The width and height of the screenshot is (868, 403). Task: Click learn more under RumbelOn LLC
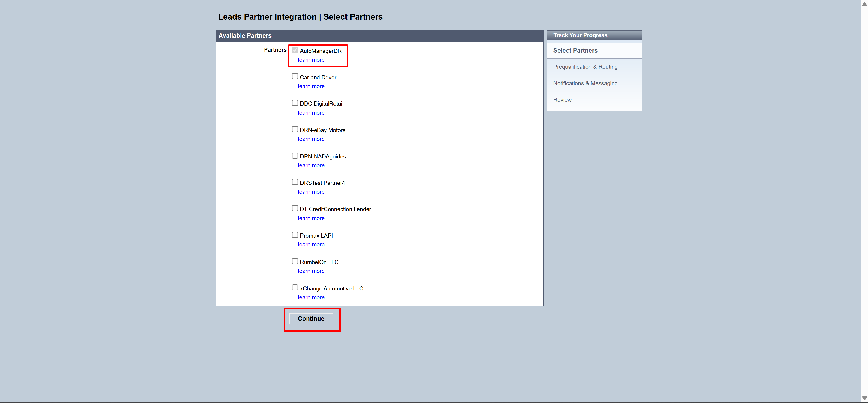click(x=311, y=271)
